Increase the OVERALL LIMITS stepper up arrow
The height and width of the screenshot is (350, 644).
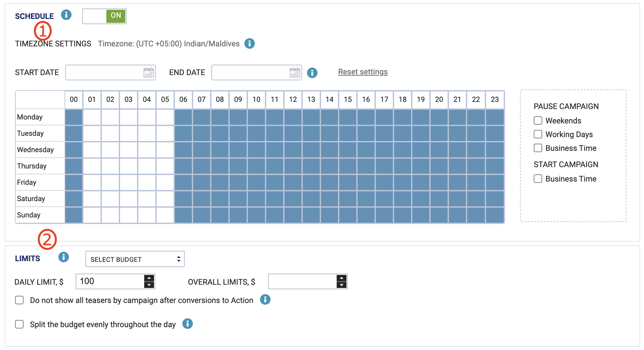[x=342, y=278]
